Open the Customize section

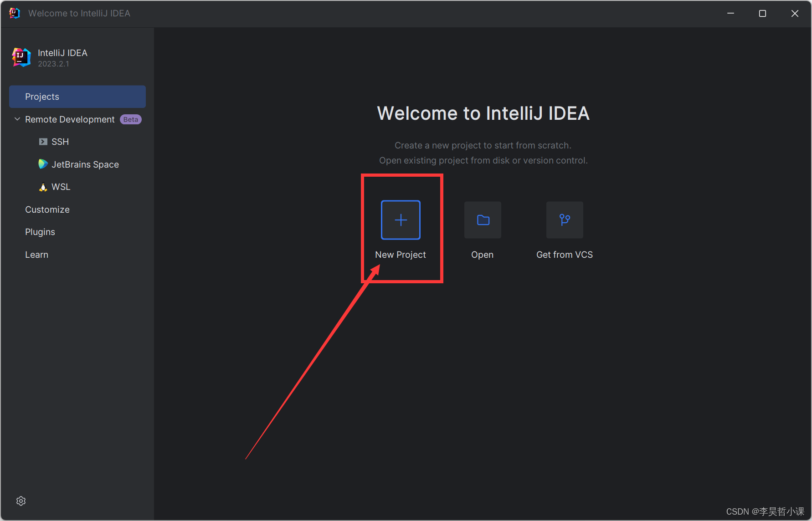[47, 209]
